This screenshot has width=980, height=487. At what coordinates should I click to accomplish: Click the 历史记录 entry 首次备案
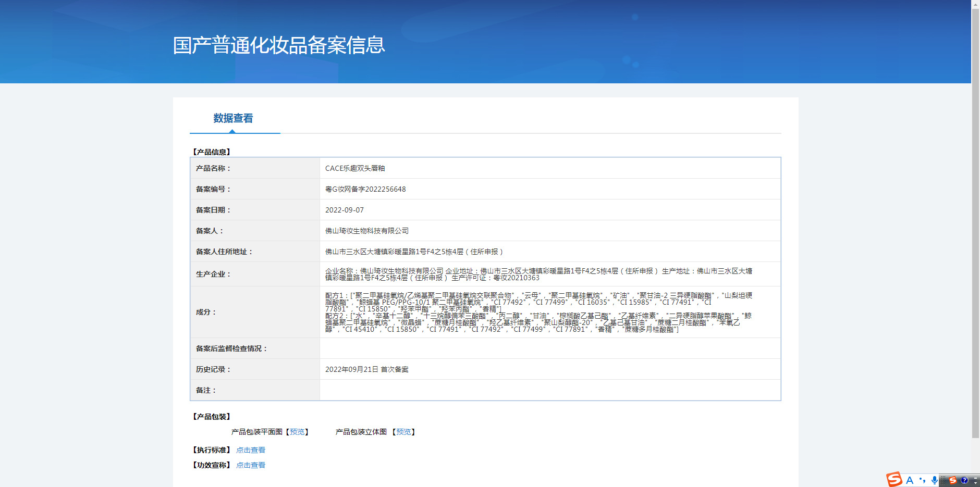[x=395, y=369]
